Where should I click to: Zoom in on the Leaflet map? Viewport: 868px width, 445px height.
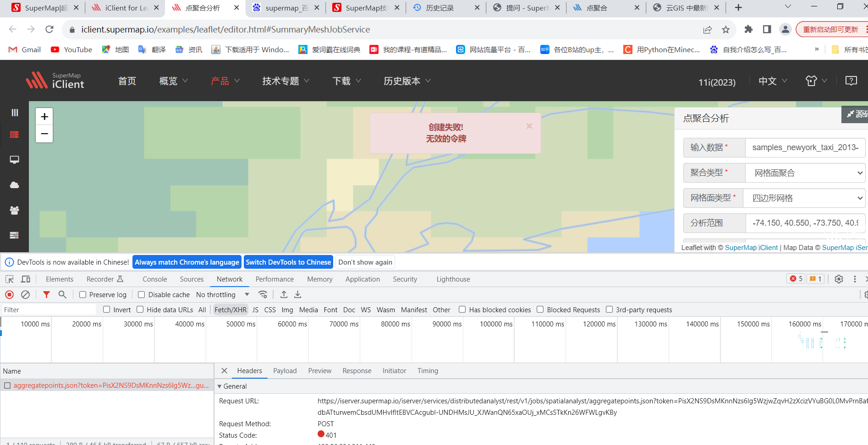tap(44, 117)
